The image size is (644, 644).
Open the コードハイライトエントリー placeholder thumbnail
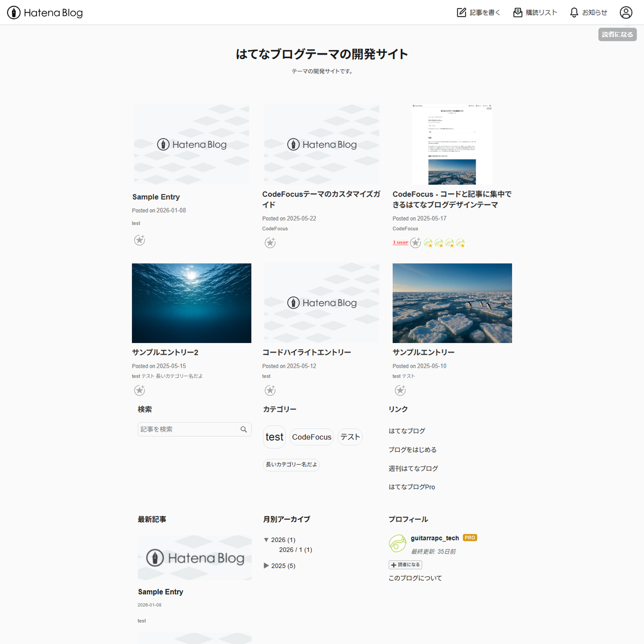click(x=321, y=303)
